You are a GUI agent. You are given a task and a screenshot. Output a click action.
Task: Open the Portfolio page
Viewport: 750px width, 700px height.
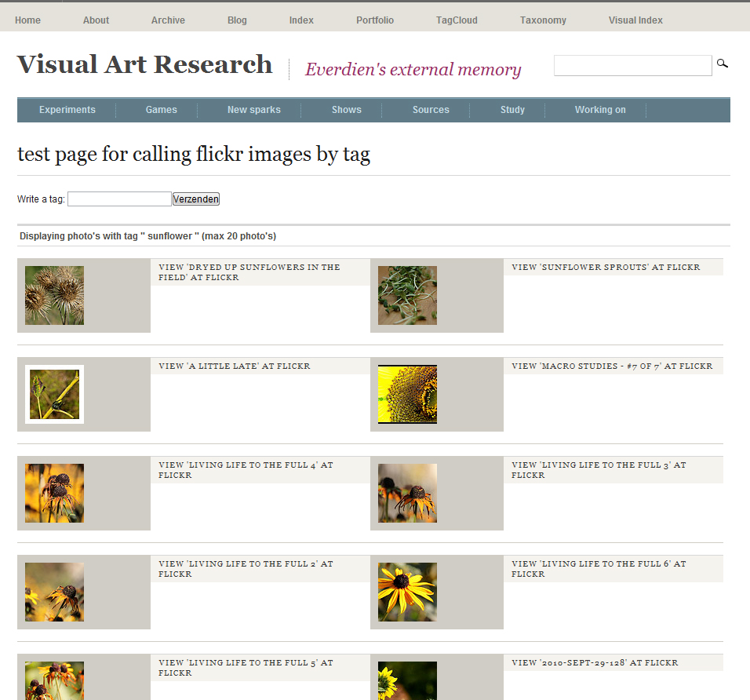coord(375,20)
